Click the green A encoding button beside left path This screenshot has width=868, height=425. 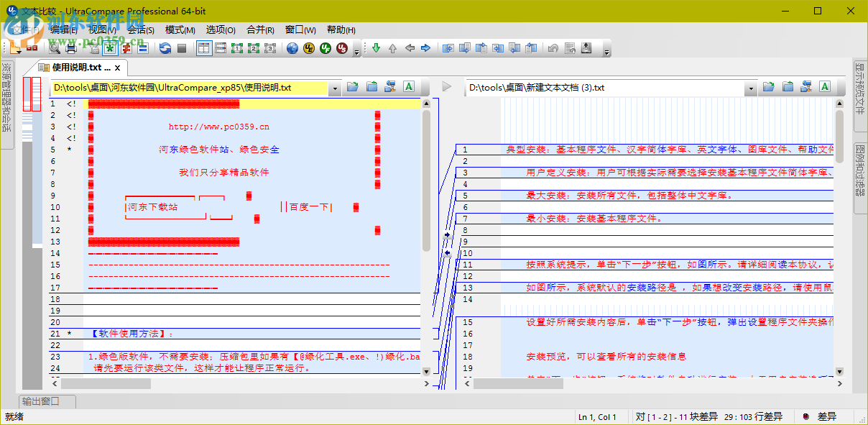coord(408,86)
